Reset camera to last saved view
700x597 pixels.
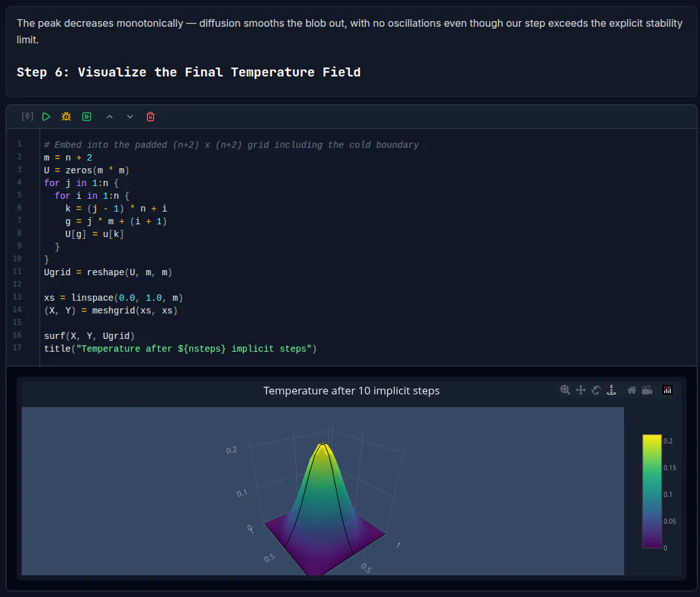pyautogui.click(x=647, y=391)
